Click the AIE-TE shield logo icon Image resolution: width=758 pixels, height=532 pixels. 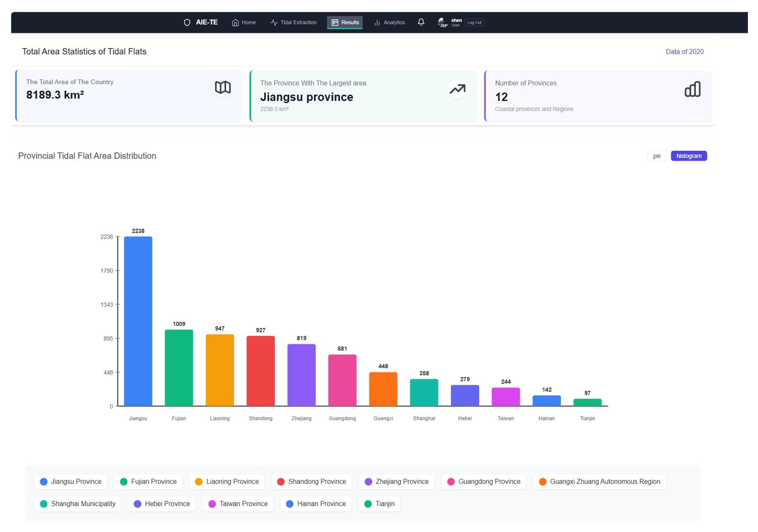point(187,22)
